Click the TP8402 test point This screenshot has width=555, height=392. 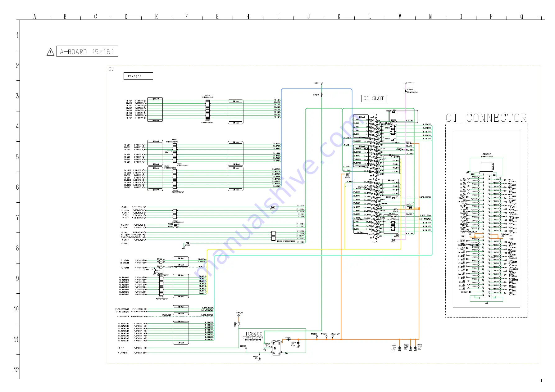pos(317,337)
